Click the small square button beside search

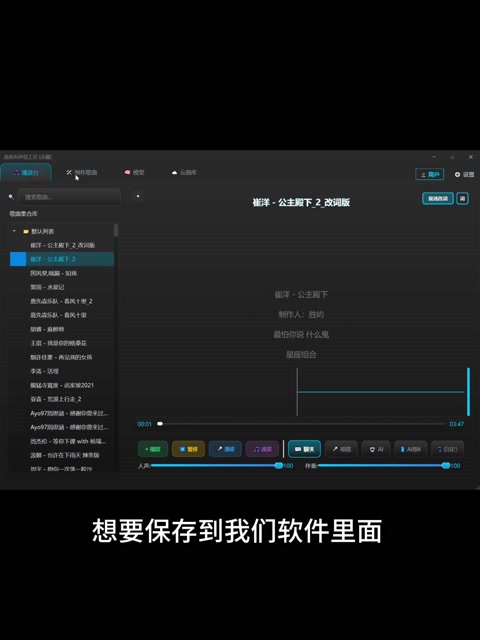[x=138, y=196]
